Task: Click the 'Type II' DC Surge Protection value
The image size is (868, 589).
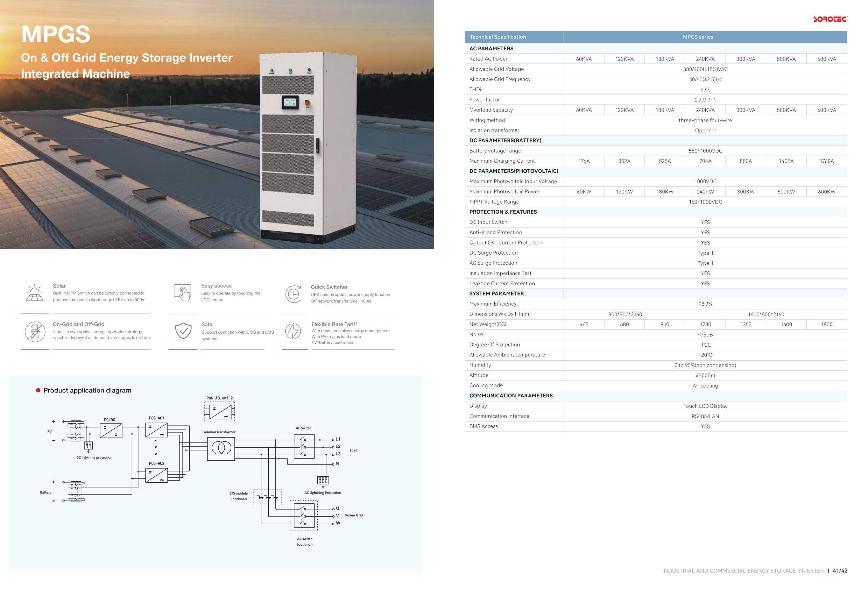Action: click(705, 253)
